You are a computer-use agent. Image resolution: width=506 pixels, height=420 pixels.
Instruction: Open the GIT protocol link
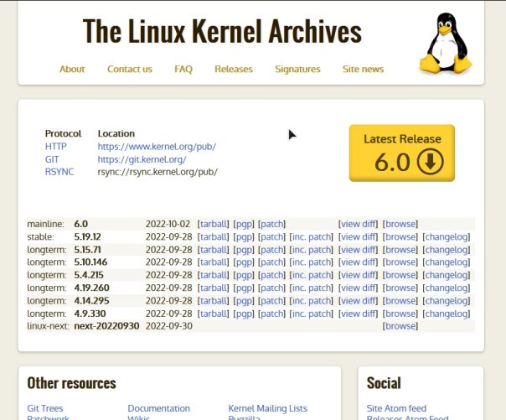(x=52, y=159)
